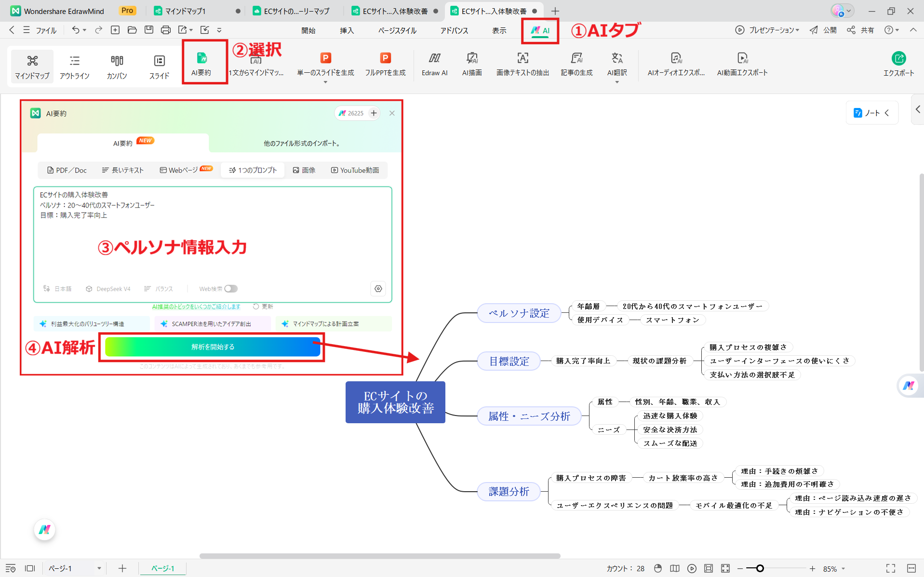Click the AI assistant icon on right edge
This screenshot has height=577, width=924.
pyautogui.click(x=909, y=386)
